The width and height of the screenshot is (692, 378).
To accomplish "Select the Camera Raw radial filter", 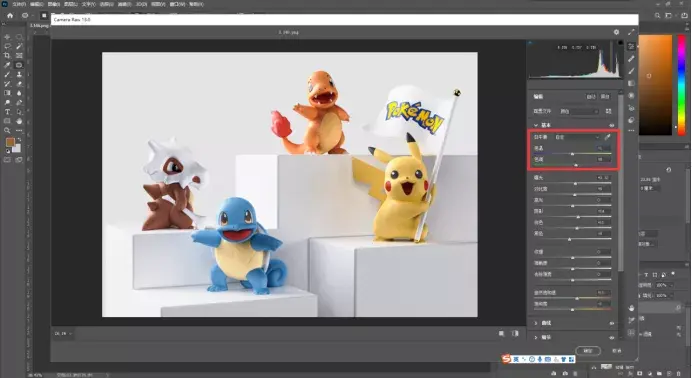I will pos(632,96).
